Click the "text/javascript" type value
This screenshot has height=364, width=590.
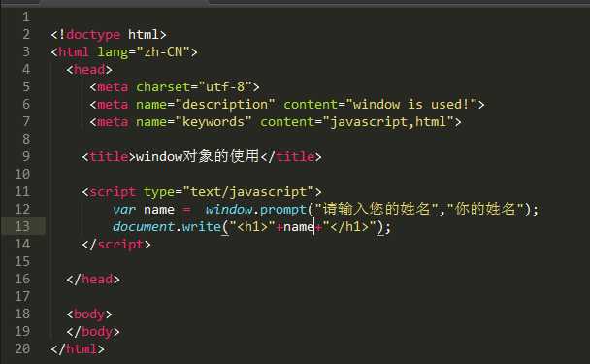pos(248,191)
